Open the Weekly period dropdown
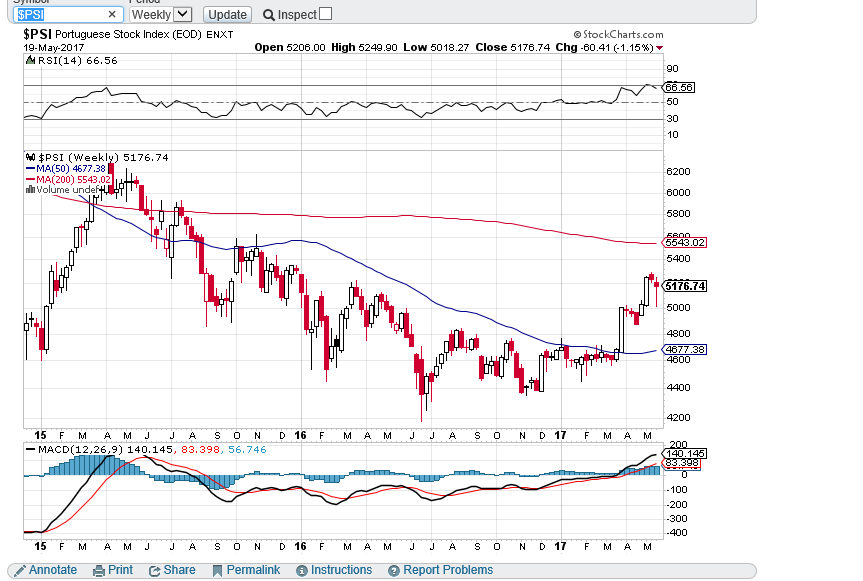The width and height of the screenshot is (863, 581). 161,14
